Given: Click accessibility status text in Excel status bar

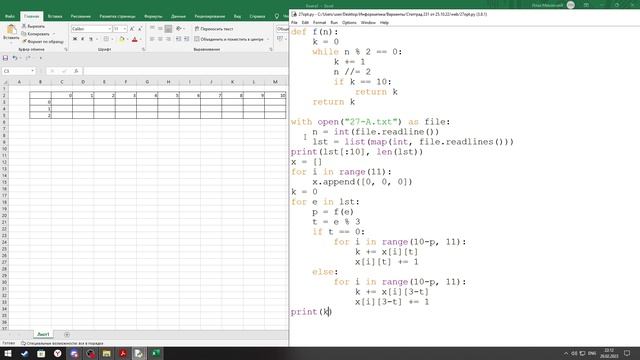Looking at the screenshot, I should pos(62,343).
